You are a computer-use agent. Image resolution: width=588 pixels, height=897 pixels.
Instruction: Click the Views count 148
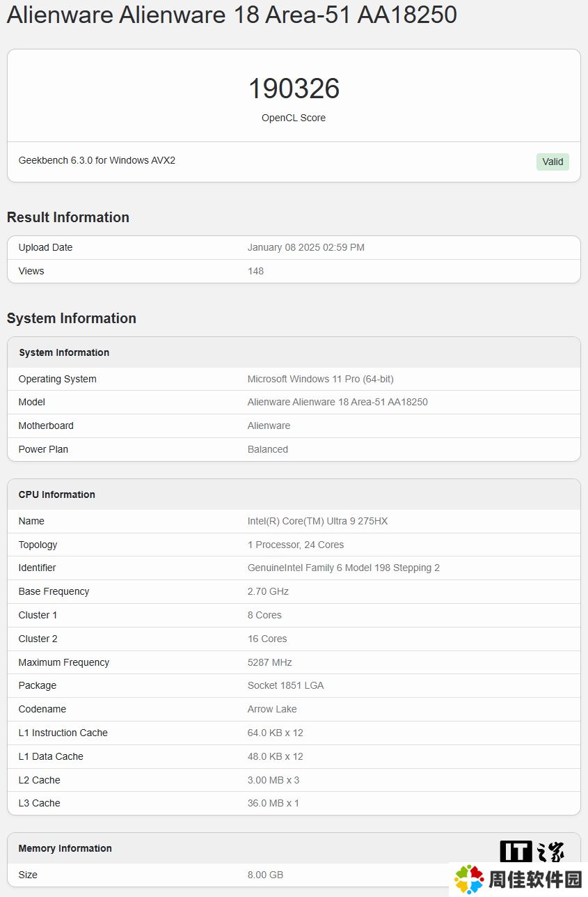tap(255, 271)
